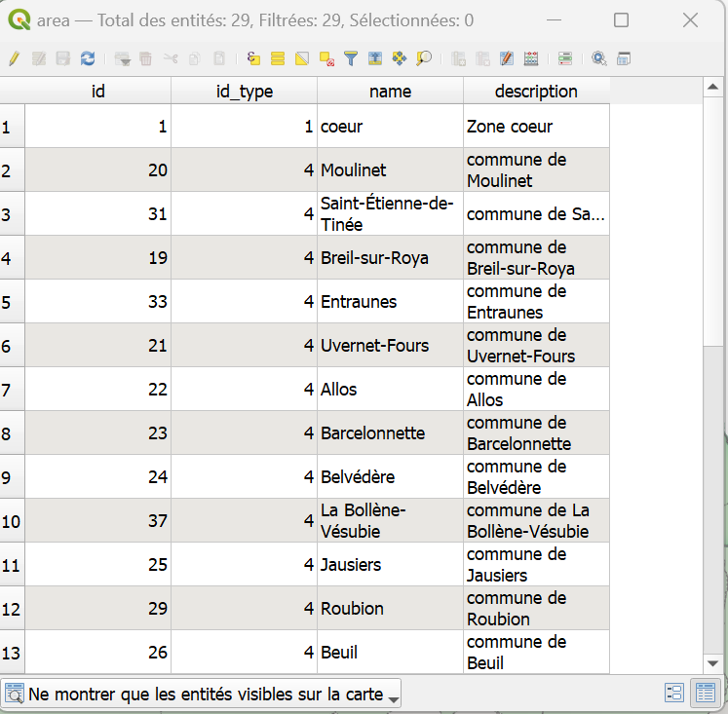Reload the attribute table
The image size is (728, 714).
88,58
